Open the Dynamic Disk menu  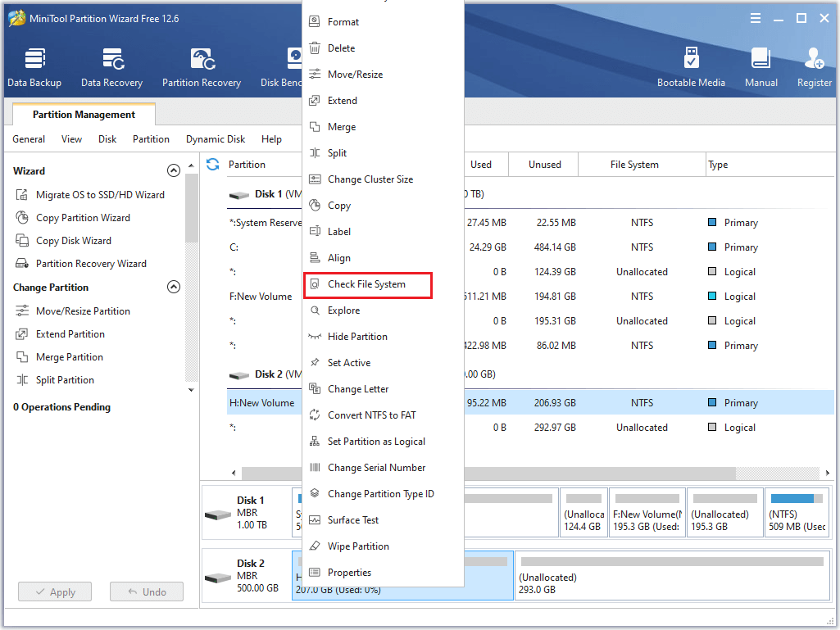(x=215, y=139)
